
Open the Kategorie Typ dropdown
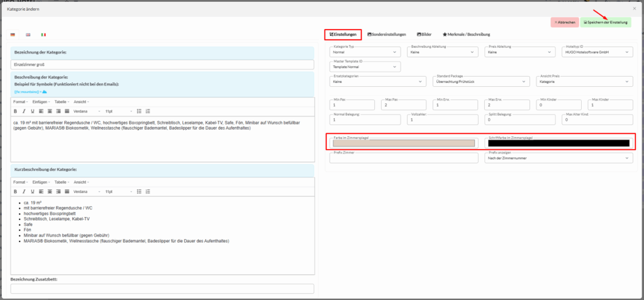(x=365, y=52)
